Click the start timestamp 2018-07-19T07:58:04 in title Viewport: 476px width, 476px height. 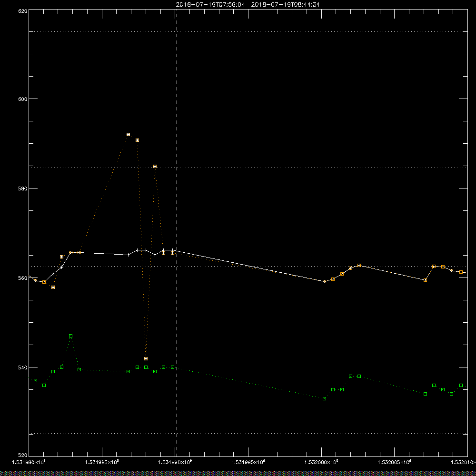(x=210, y=5)
